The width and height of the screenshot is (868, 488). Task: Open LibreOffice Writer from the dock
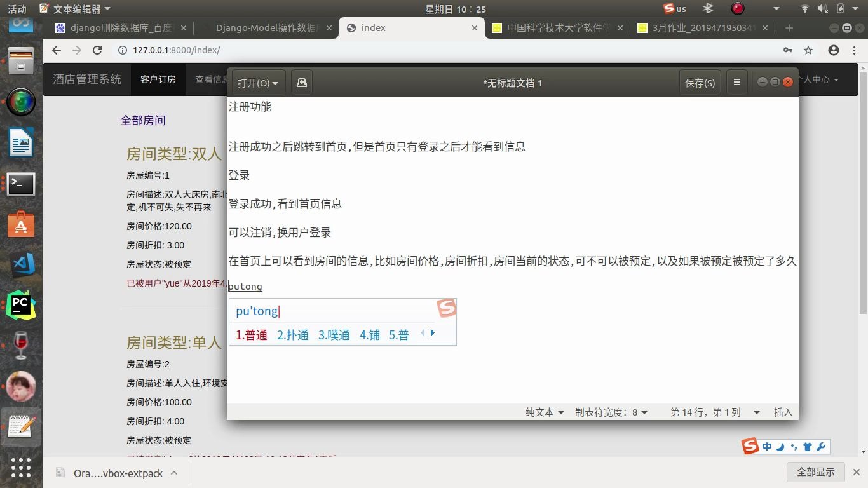click(x=21, y=142)
